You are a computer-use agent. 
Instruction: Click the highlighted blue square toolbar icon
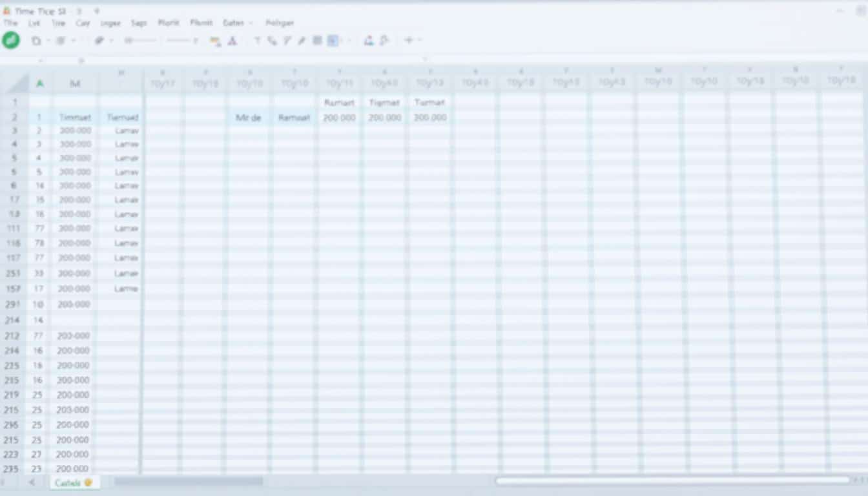click(x=333, y=41)
